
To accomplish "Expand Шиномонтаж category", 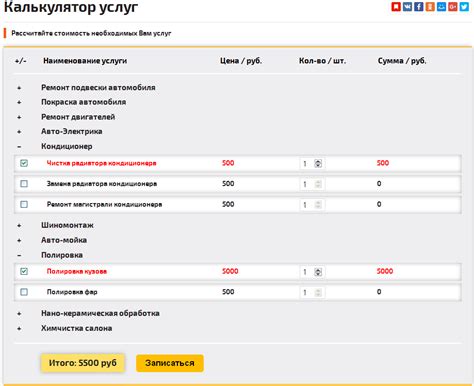I will (19, 226).
